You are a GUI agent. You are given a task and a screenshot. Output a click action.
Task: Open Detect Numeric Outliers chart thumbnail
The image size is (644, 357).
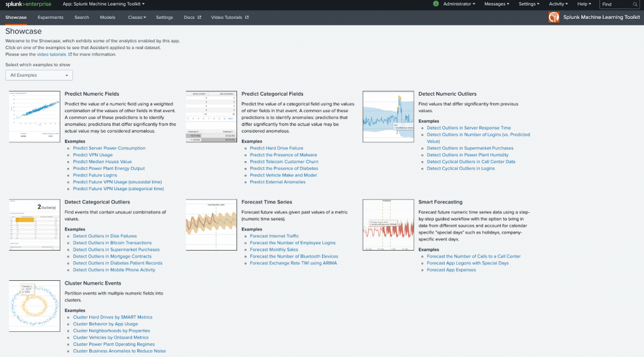pos(388,116)
